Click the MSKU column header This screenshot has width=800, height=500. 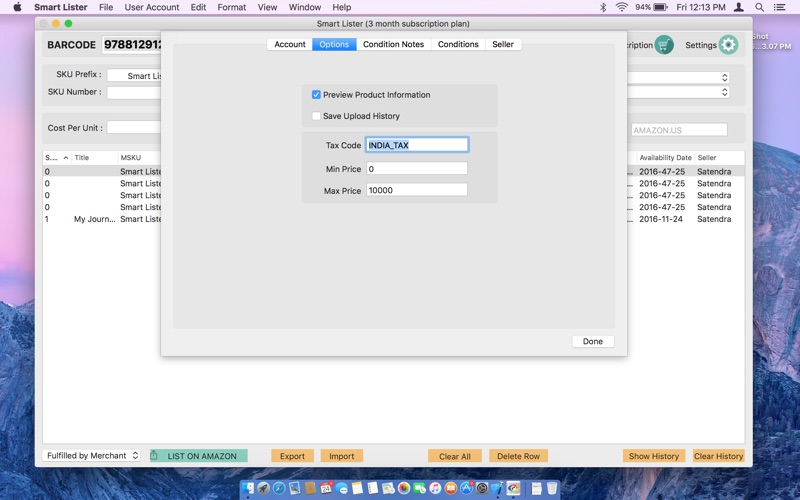tap(131, 158)
